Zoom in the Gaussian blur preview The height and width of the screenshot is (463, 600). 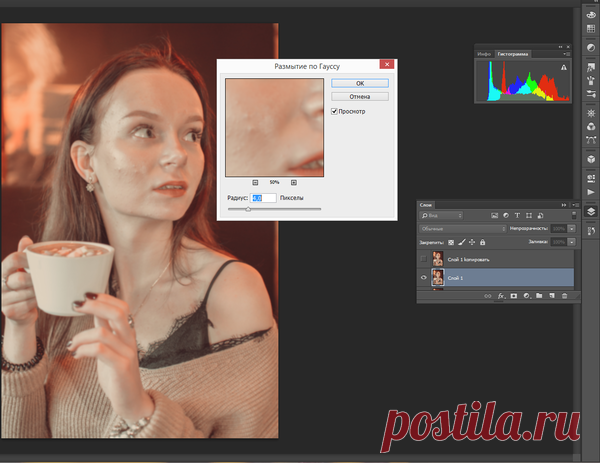click(x=293, y=183)
